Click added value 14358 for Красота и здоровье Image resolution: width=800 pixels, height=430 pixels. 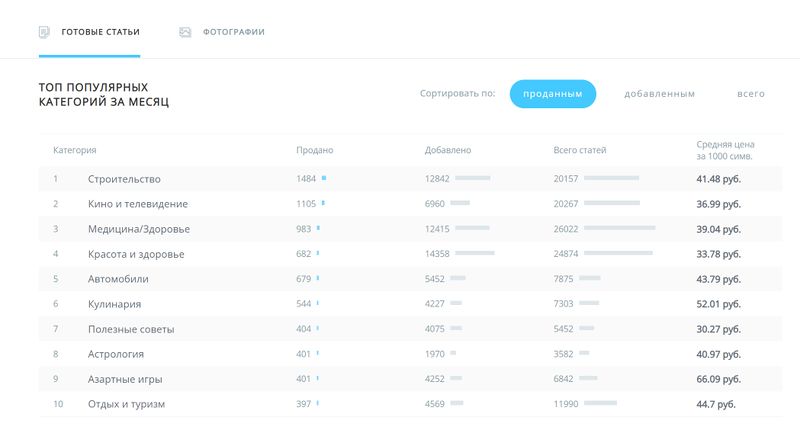(437, 254)
